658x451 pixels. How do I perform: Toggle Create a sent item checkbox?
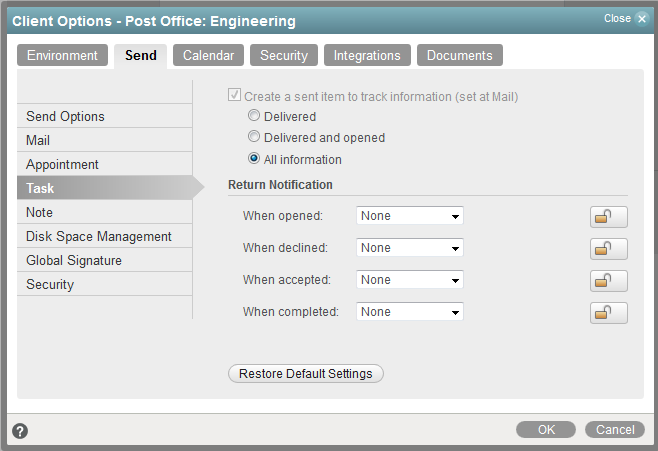pyautogui.click(x=235, y=97)
